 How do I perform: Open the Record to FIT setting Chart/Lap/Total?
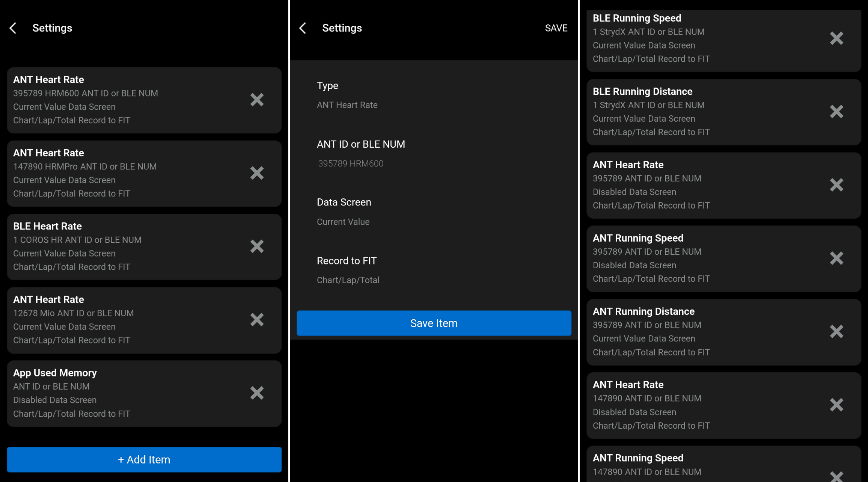(434, 270)
